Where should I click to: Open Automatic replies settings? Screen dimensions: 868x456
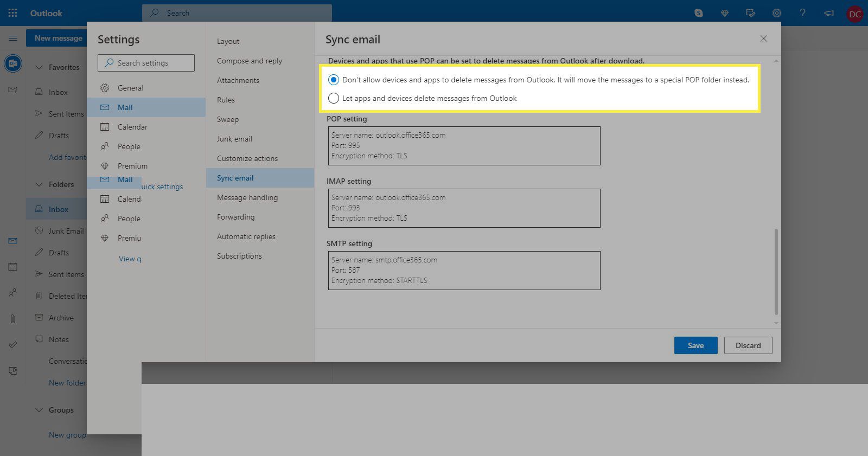(x=260, y=236)
